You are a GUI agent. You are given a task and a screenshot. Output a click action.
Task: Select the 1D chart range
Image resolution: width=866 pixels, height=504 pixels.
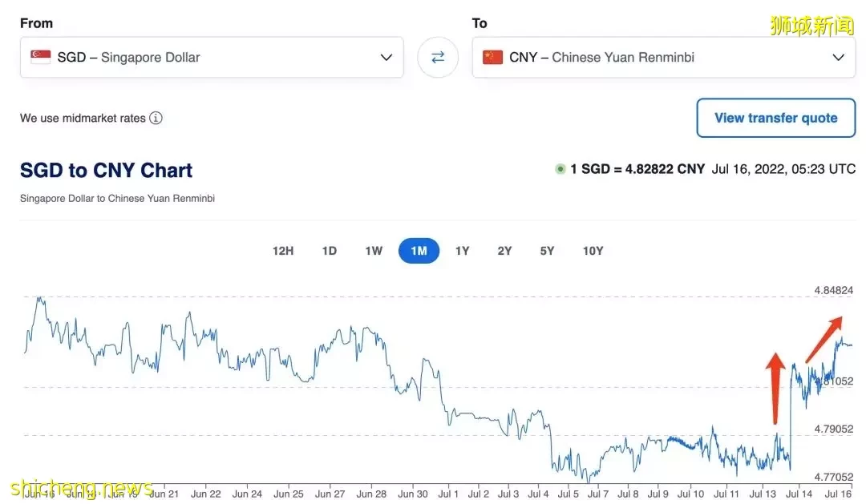pyautogui.click(x=329, y=251)
